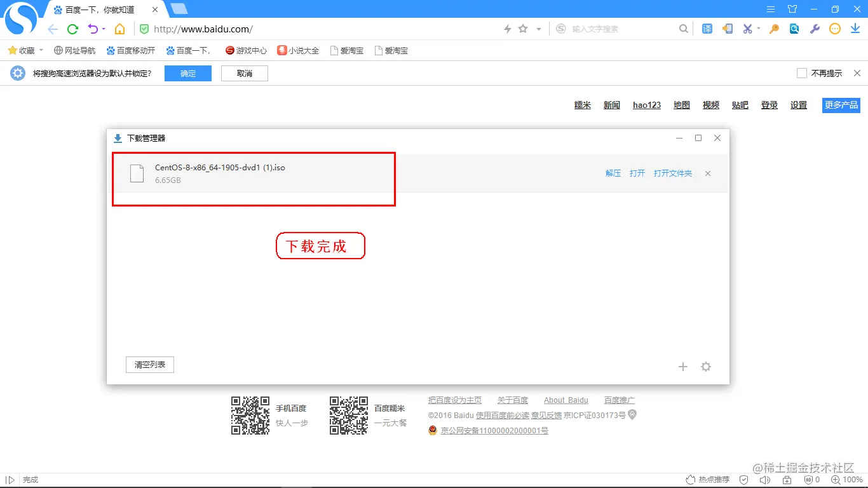Viewport: 868px width, 488px height.
Task: Click the orange circle with three dots icon
Action: click(835, 29)
